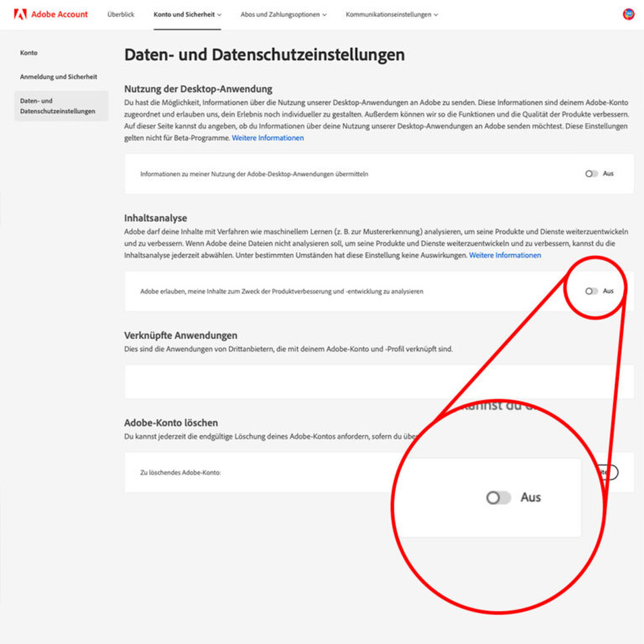
Task: Click the chevron beside Konto und Sicherheit
Action: (x=219, y=15)
